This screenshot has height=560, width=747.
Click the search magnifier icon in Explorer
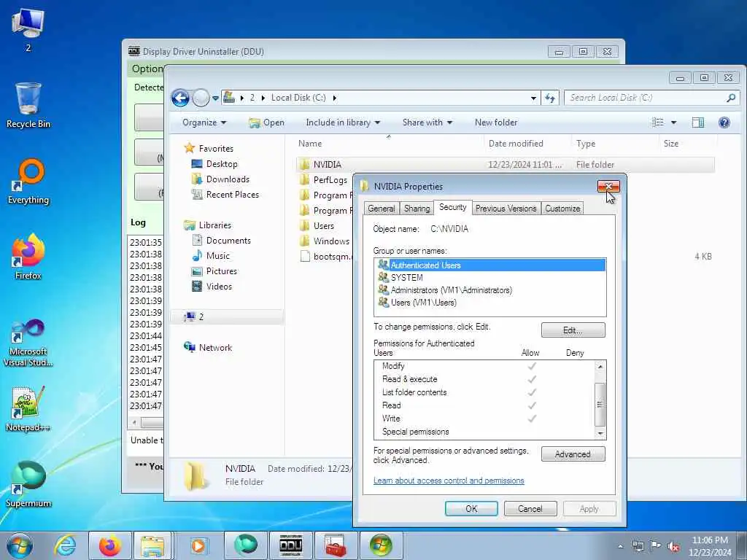coord(731,98)
